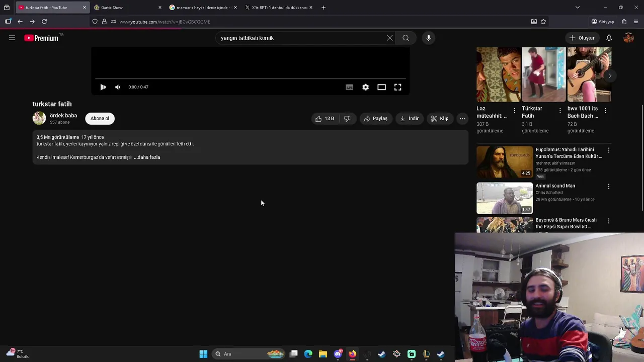Open Microsoft Edge from taskbar
644x362 pixels.
pos(308,354)
